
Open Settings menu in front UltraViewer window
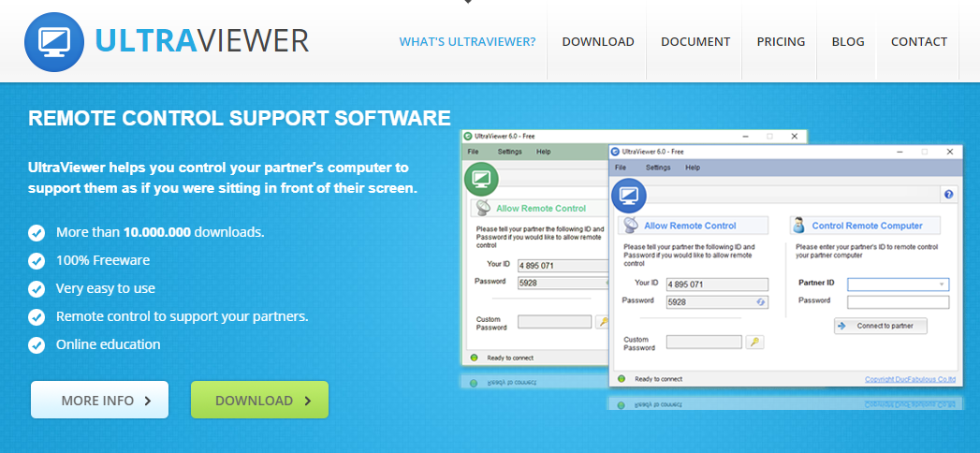[x=657, y=168]
